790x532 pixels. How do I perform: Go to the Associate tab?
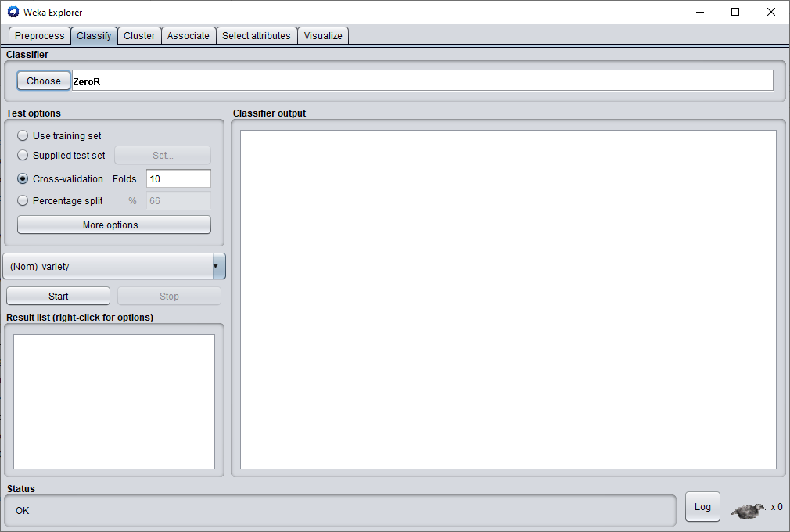(189, 35)
